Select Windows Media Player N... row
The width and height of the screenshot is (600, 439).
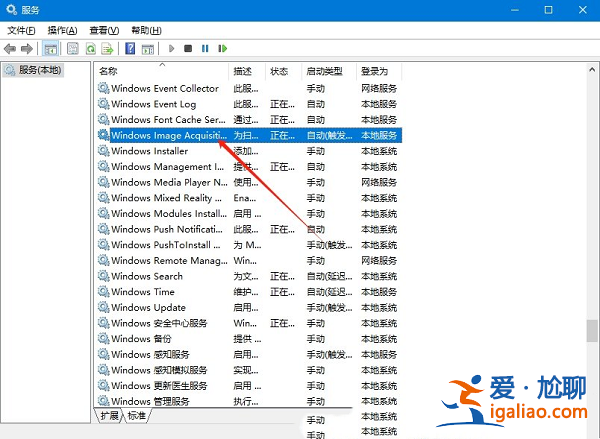[x=249, y=183]
